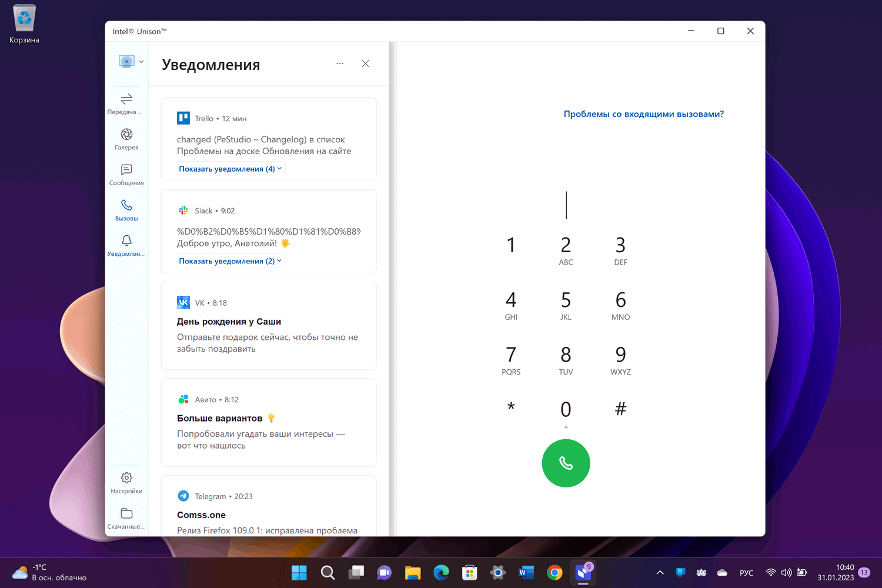Viewport: 882px width, 588px height.
Task: Dial digit 6 MNO on the keypad
Action: pos(620,305)
